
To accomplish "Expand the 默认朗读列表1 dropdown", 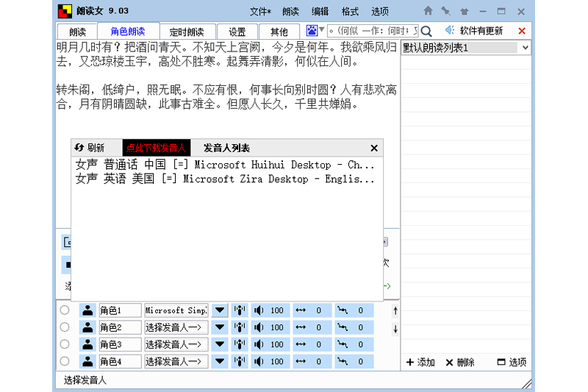I will click(525, 48).
